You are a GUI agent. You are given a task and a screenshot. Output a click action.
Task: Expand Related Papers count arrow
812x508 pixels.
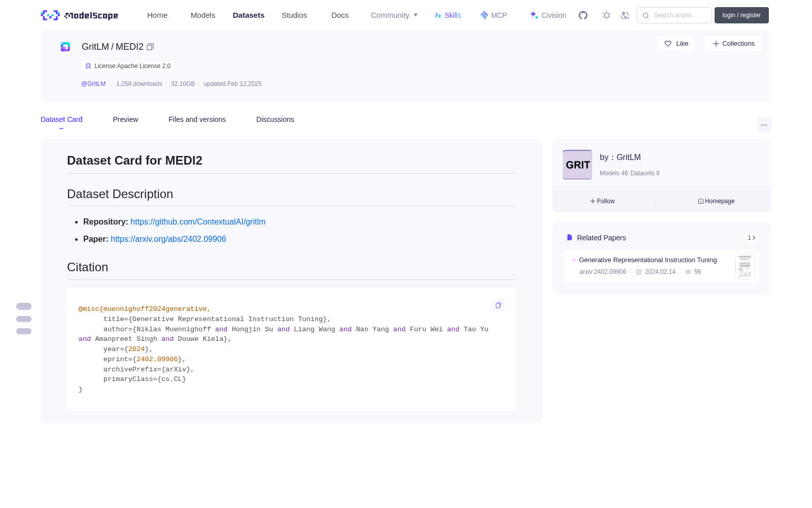[752, 238]
